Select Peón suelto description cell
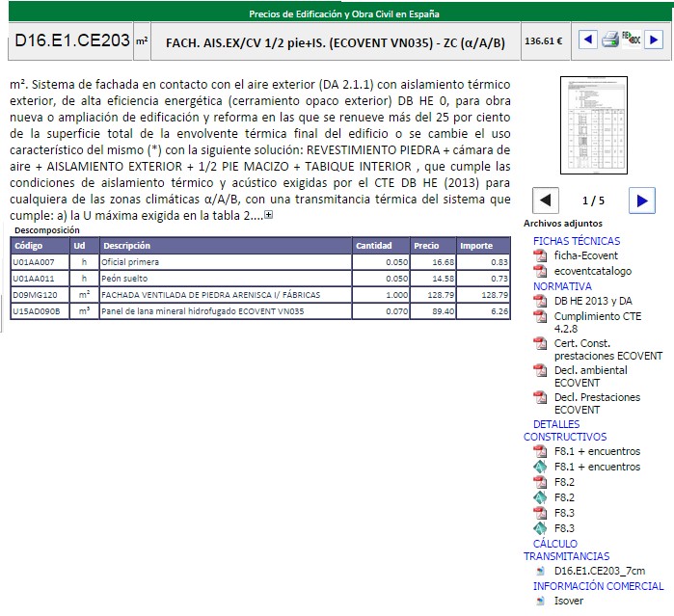Image resolution: width=674 pixels, height=616 pixels. pos(226,279)
